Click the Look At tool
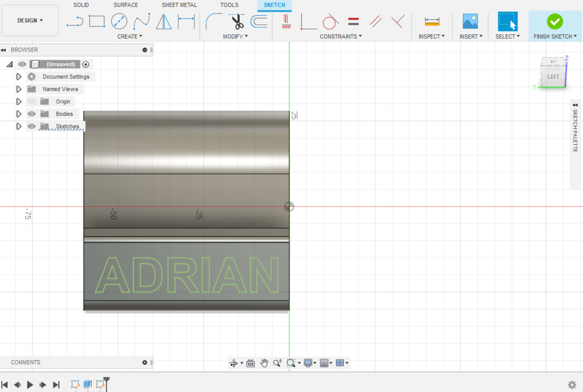This screenshot has width=583, height=392. [251, 363]
